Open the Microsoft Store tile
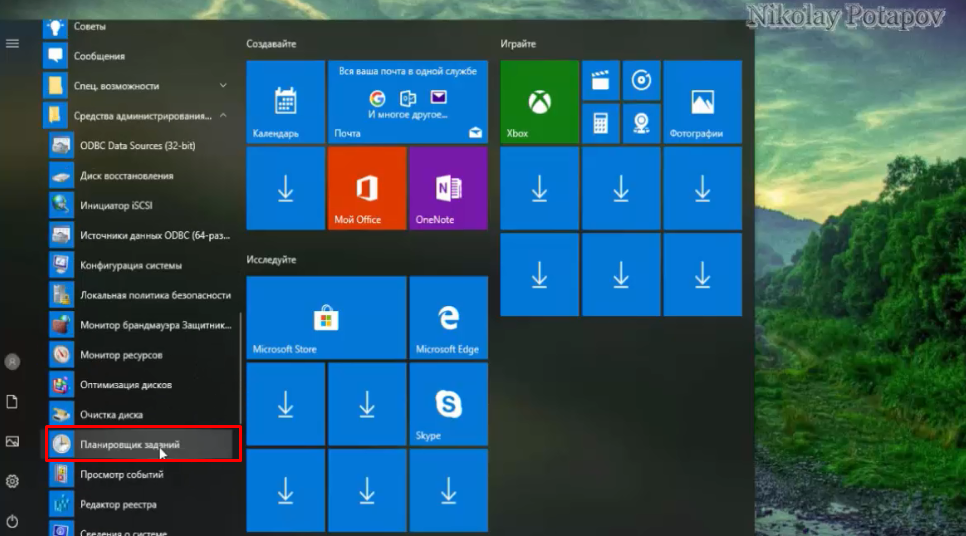 (x=326, y=318)
